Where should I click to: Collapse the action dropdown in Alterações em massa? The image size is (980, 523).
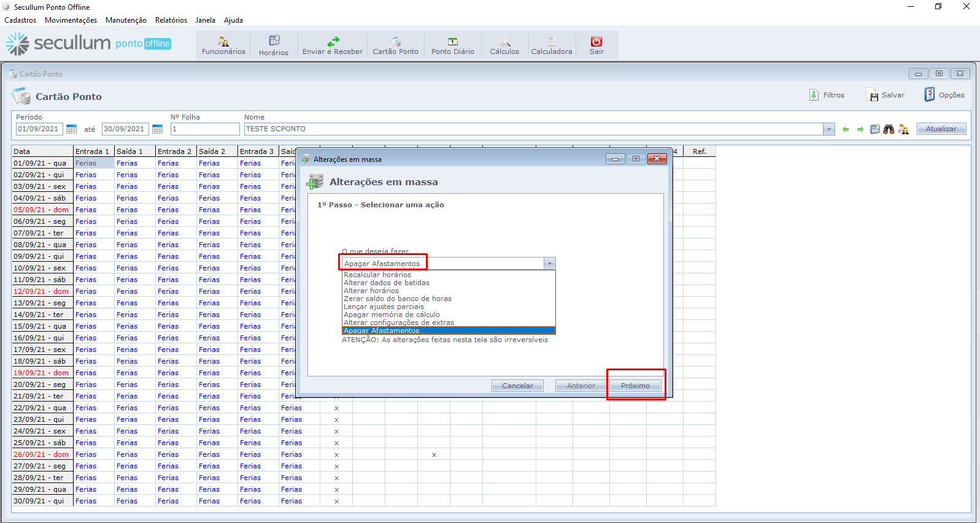[550, 264]
